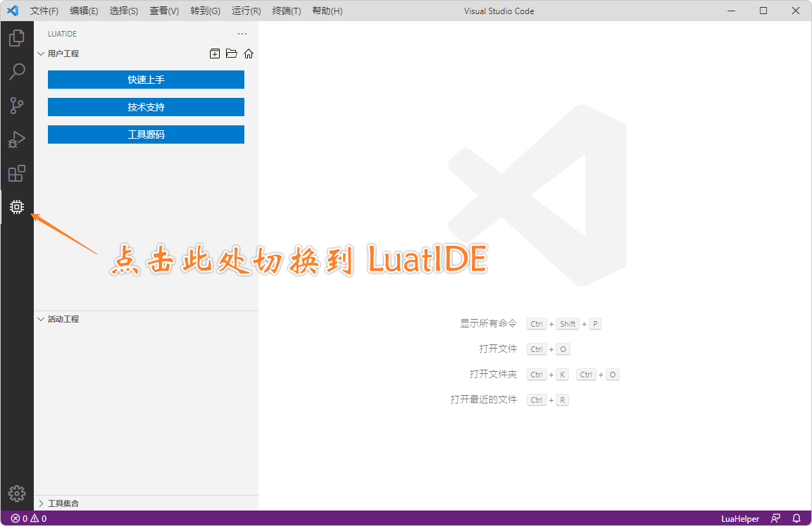Open the LUATIDE panel more actions menu
812x526 pixels.
pos(242,34)
